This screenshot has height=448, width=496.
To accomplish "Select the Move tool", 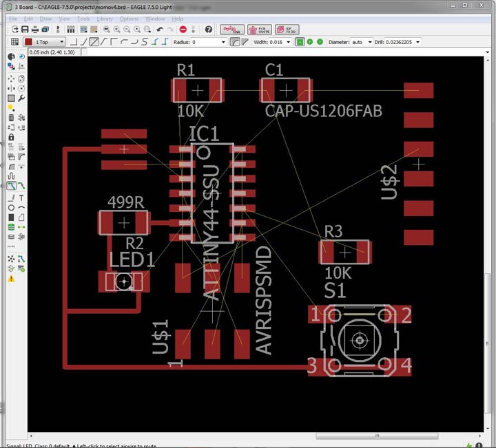I will tap(11, 78).
